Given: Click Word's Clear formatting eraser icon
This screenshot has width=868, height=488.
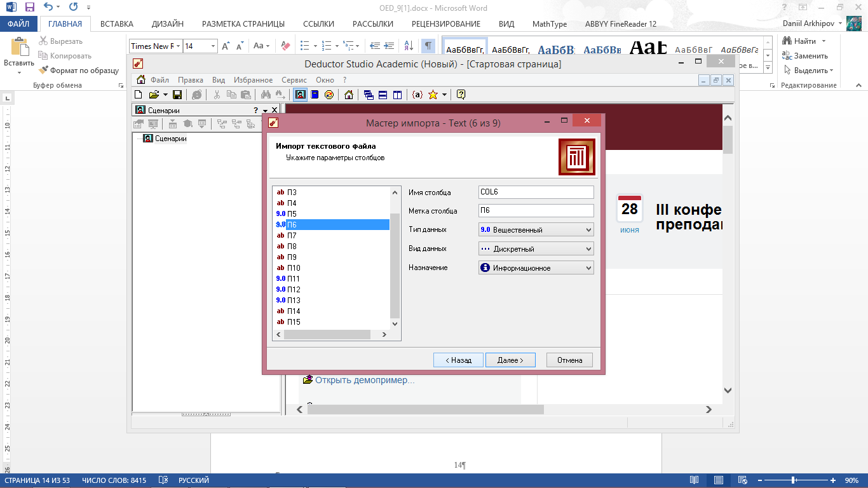Looking at the screenshot, I should (x=285, y=46).
